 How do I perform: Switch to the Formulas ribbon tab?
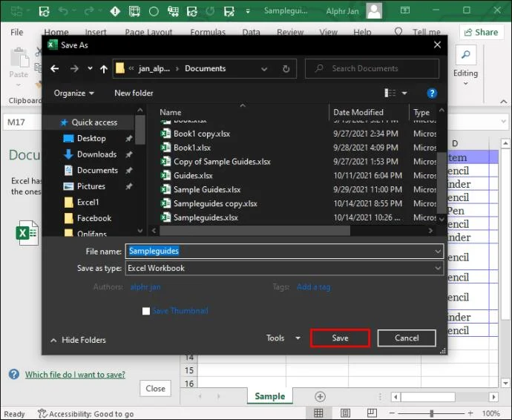click(x=208, y=33)
